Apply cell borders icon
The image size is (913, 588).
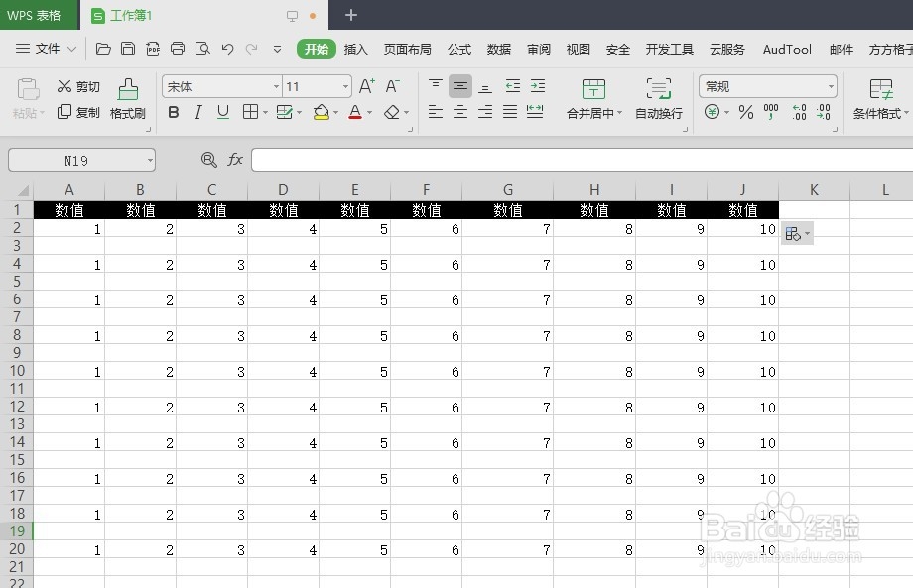(x=250, y=112)
